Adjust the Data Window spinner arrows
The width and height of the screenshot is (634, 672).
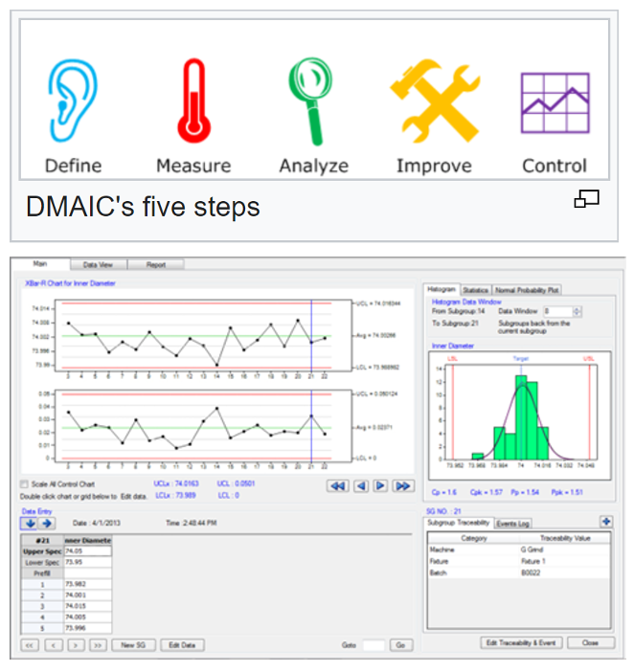pos(577,311)
